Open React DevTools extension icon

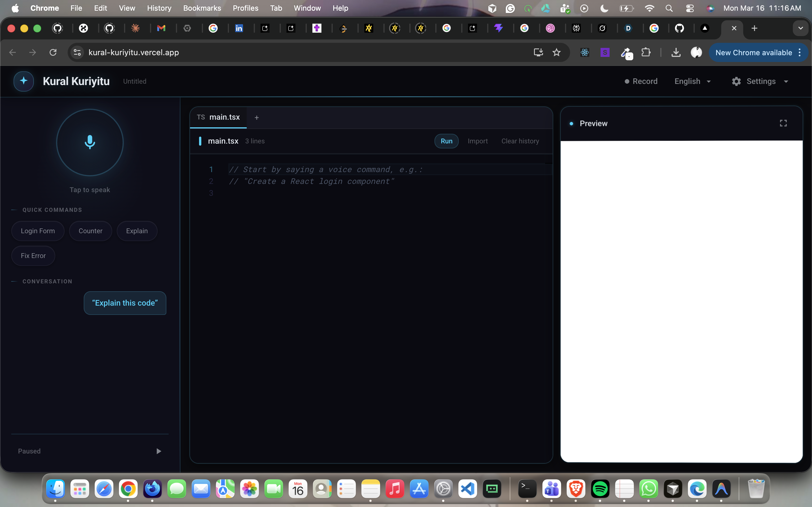click(584, 52)
